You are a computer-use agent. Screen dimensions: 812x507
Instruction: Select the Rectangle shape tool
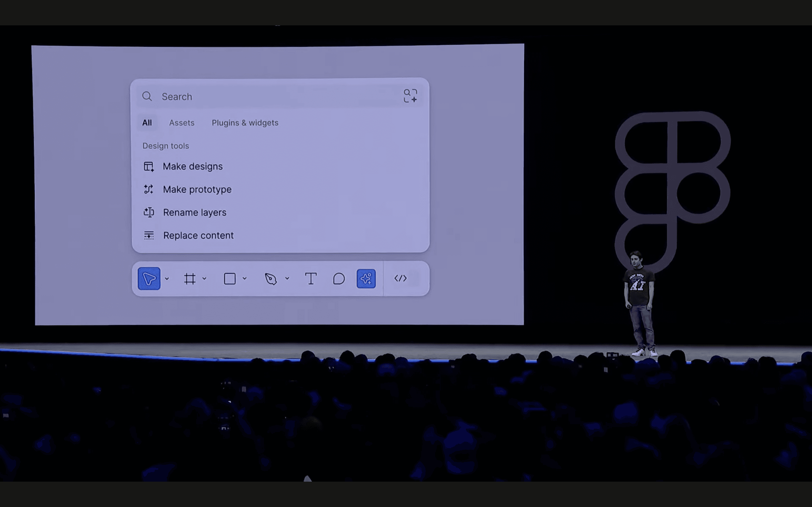click(x=230, y=279)
